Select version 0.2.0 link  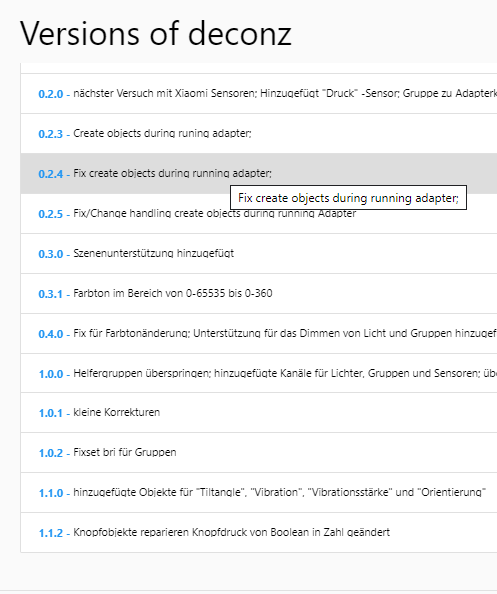51,94
